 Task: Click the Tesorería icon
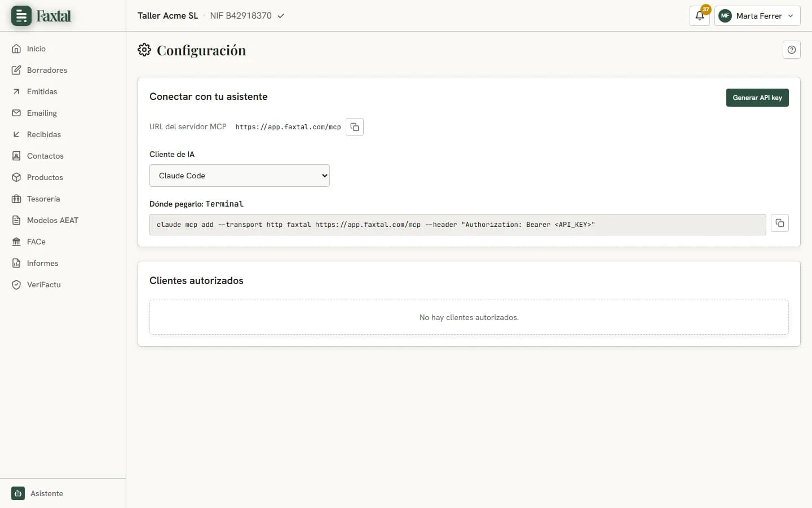click(x=16, y=199)
